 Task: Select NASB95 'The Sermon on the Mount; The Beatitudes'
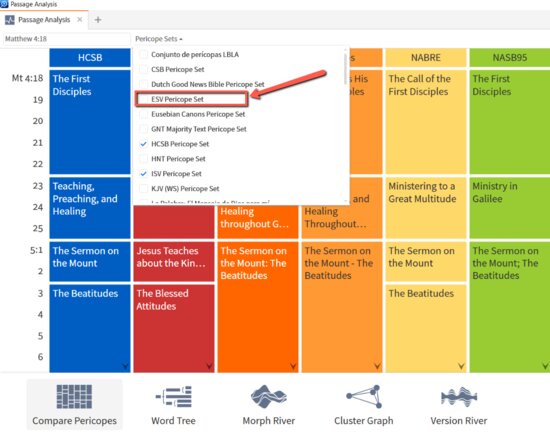pyautogui.click(x=510, y=307)
